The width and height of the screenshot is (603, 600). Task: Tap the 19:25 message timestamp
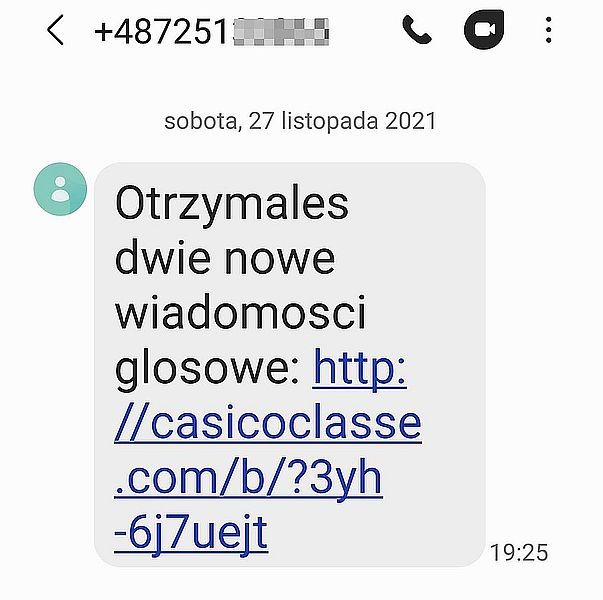519,553
